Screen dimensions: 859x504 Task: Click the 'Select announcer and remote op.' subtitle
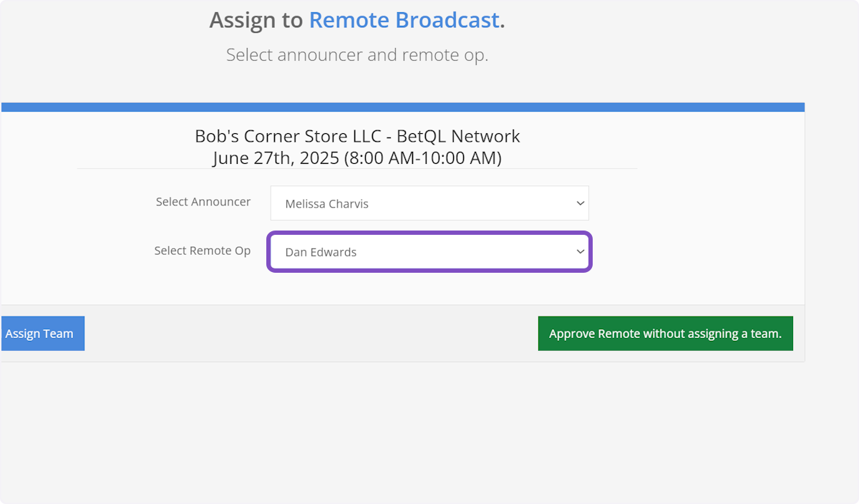(357, 55)
